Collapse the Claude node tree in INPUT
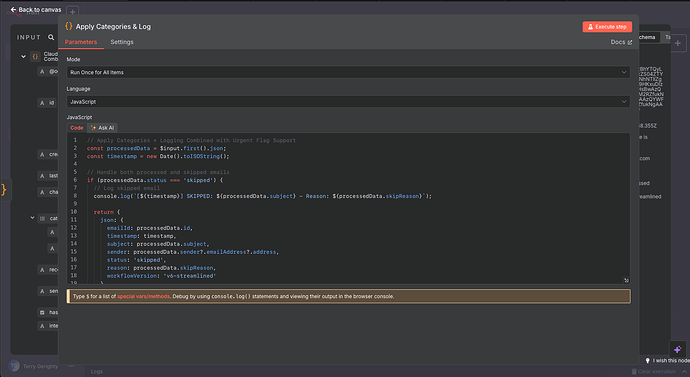This screenshot has height=377, width=690. coord(23,56)
